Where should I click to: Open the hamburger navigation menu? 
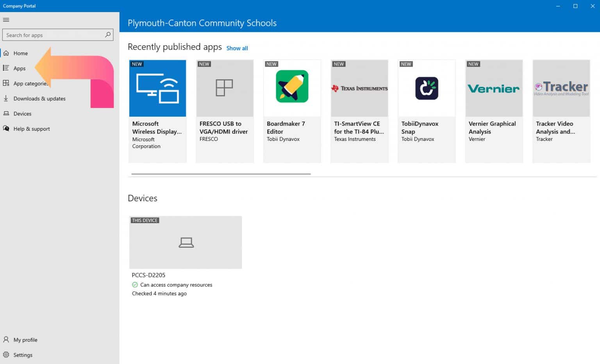[6, 20]
